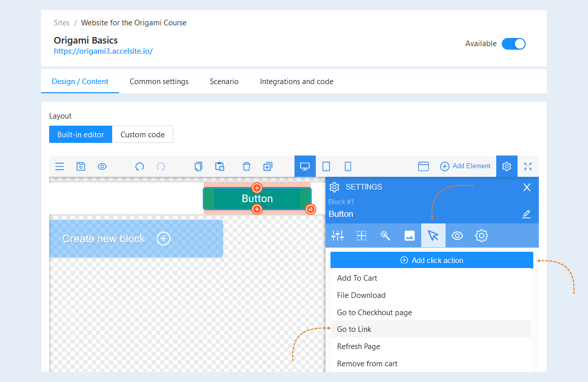Open the visibility eye tab in Settings

click(457, 236)
